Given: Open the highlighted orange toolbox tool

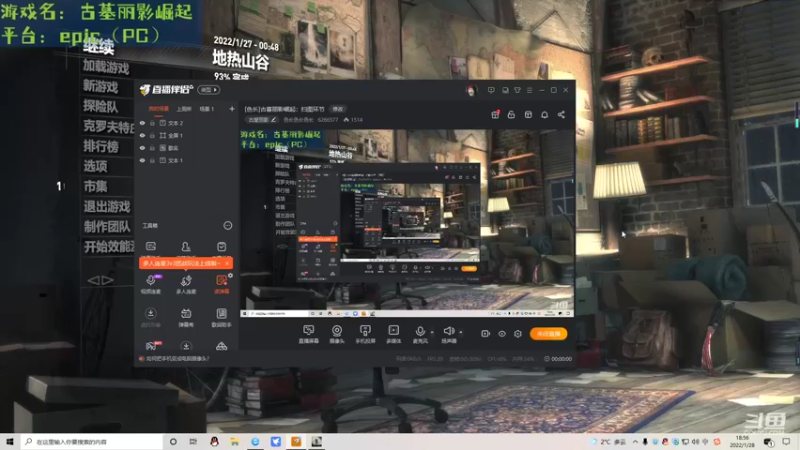Looking at the screenshot, I should click(221, 284).
